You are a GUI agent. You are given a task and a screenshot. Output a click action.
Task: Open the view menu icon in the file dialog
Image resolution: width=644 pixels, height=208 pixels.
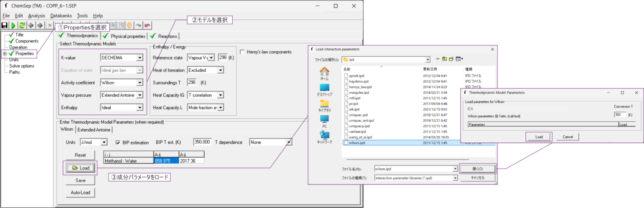(x=460, y=59)
